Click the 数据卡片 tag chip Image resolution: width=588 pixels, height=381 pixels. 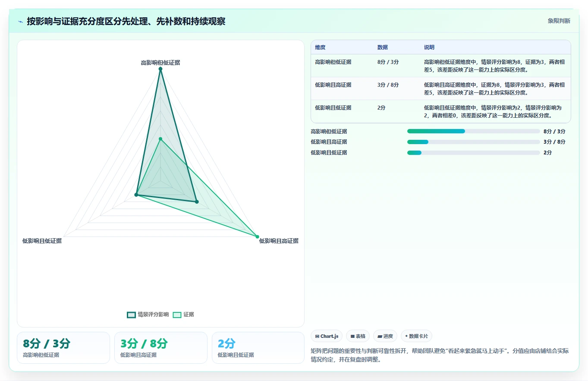point(416,336)
